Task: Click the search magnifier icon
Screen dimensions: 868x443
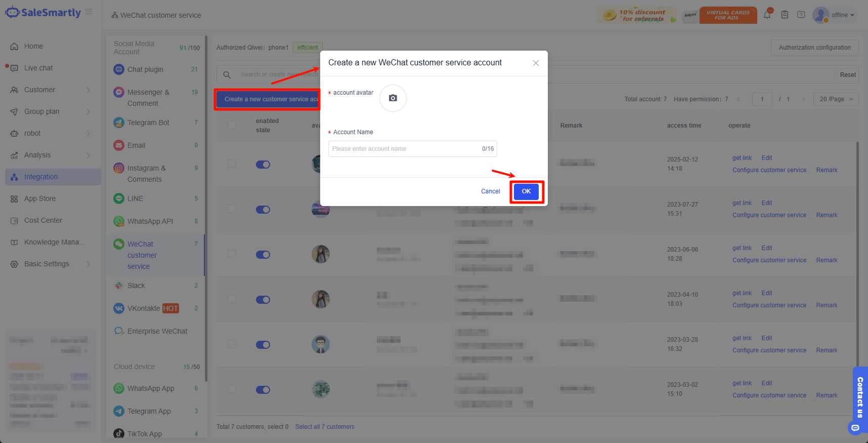Action: 227,75
